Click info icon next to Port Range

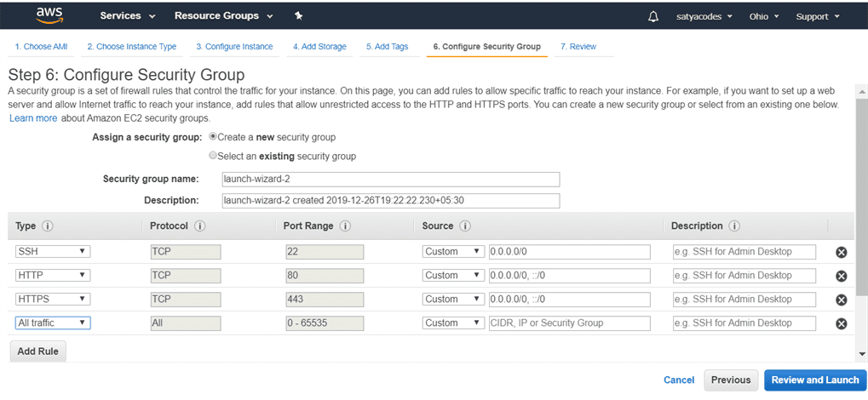coord(346,226)
